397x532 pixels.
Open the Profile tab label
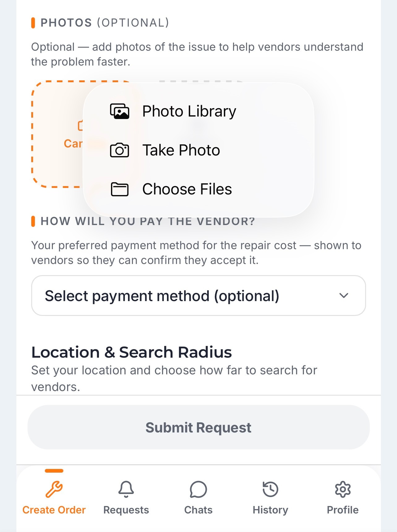pos(343,510)
